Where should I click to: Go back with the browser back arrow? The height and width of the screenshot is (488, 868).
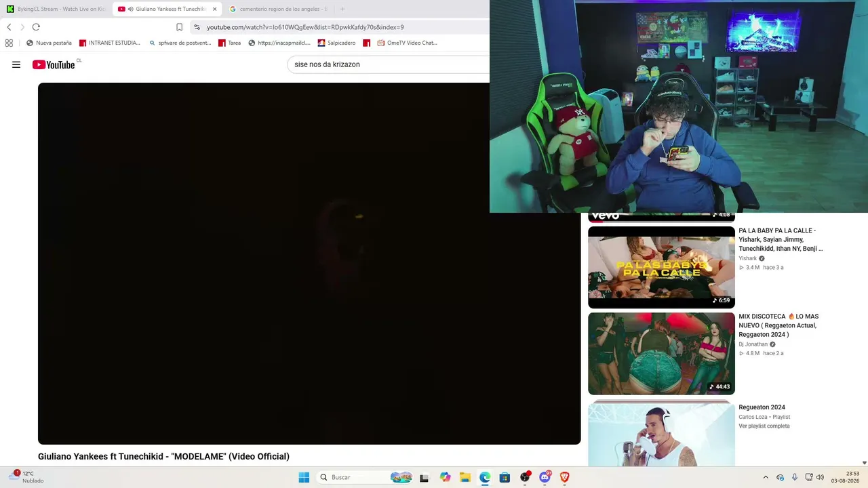click(9, 27)
